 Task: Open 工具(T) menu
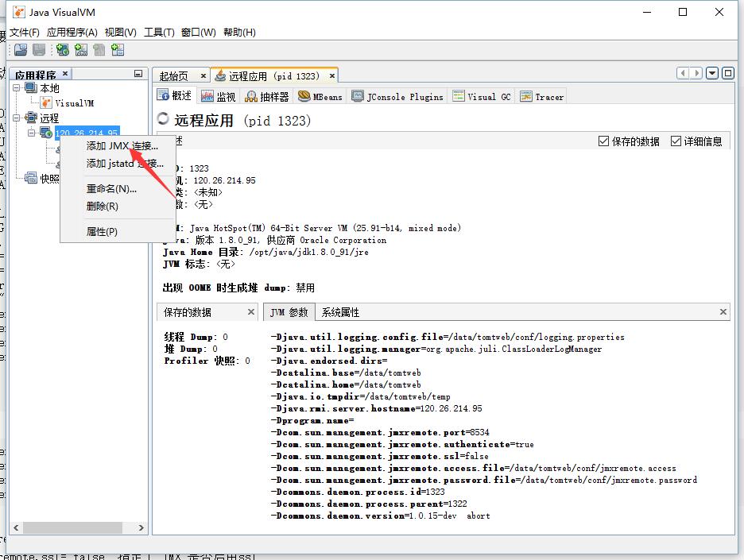pos(159,33)
